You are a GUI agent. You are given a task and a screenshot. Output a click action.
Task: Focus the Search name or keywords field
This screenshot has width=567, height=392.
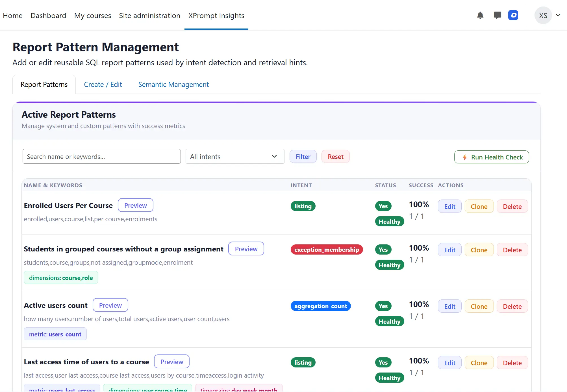(102, 156)
